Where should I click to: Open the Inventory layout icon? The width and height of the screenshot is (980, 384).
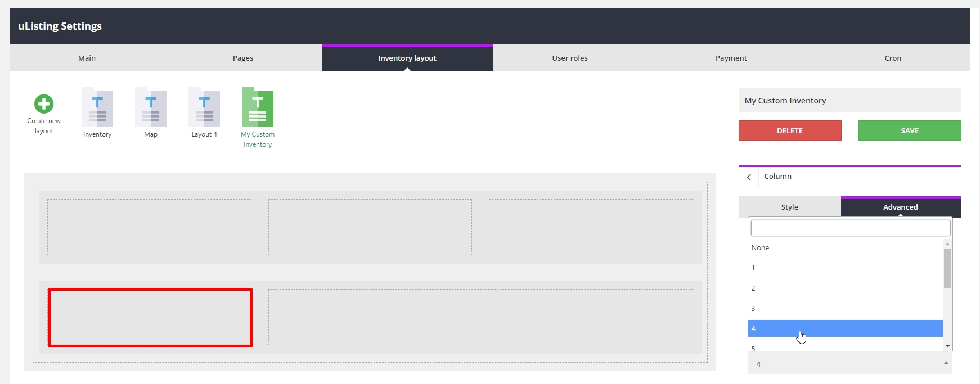point(97,107)
